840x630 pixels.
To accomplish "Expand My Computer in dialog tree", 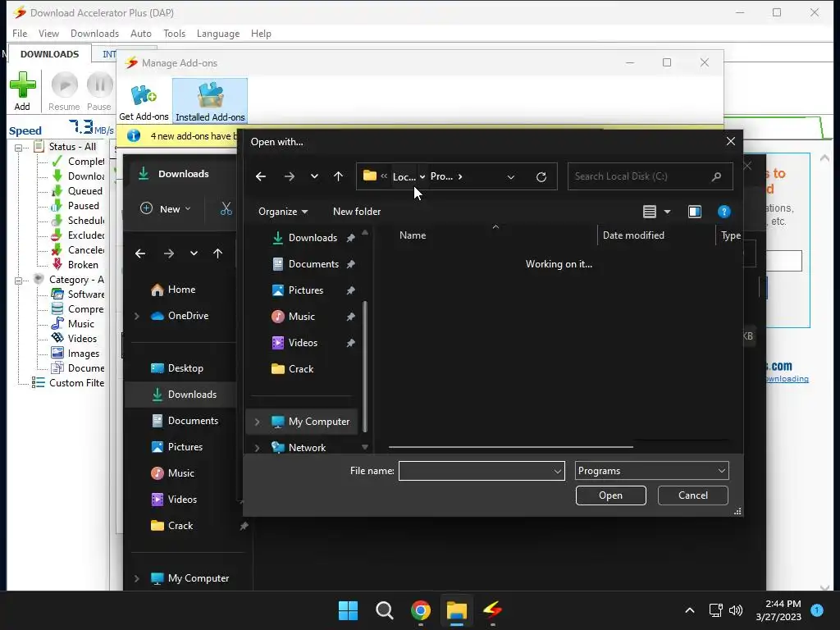I will coord(257,422).
